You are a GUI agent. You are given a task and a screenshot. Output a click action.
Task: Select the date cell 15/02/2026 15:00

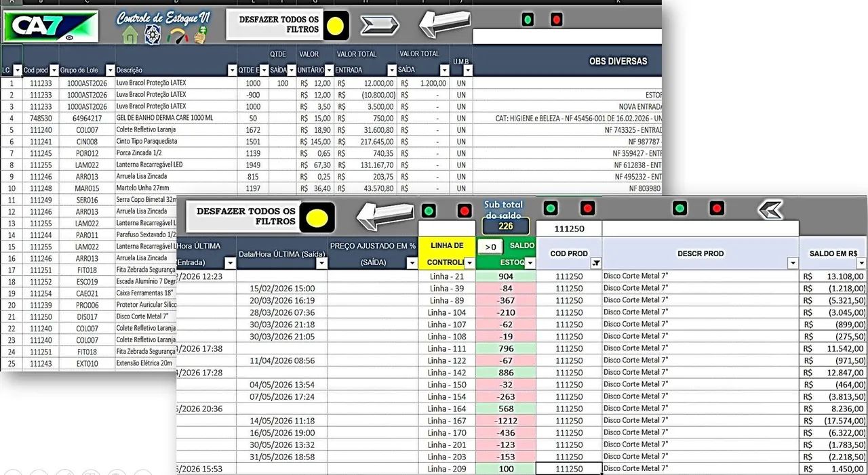[282, 288]
